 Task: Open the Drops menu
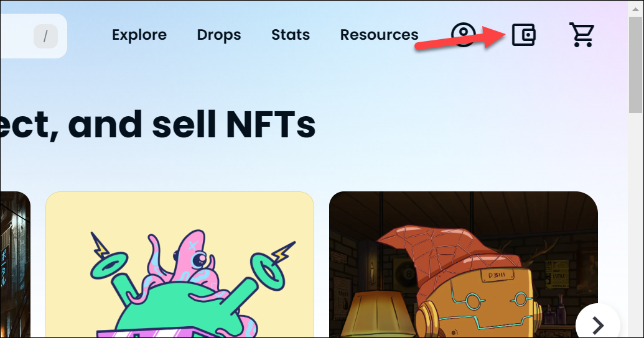(219, 35)
